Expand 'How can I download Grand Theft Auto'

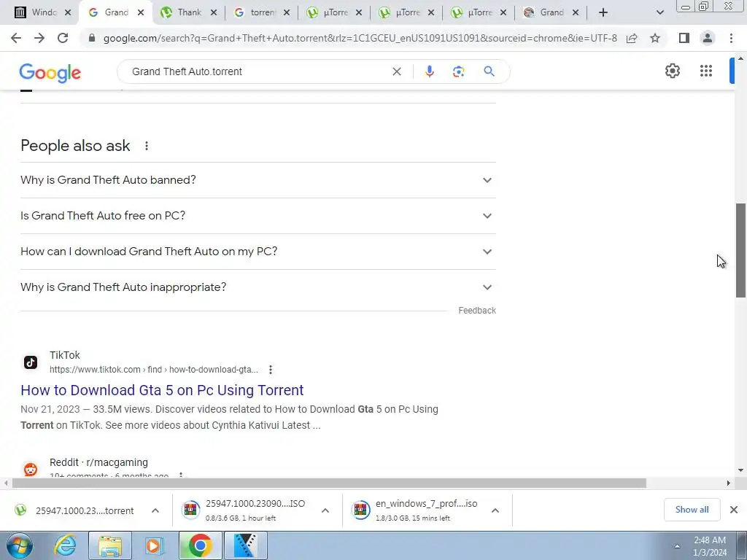click(x=258, y=252)
